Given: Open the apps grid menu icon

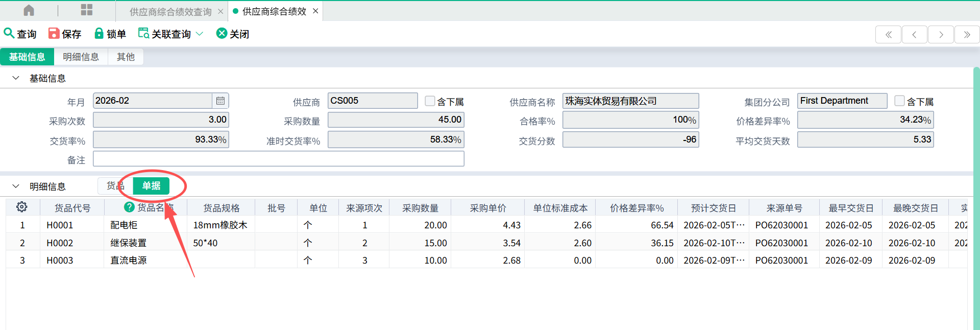Looking at the screenshot, I should pyautogui.click(x=87, y=10).
